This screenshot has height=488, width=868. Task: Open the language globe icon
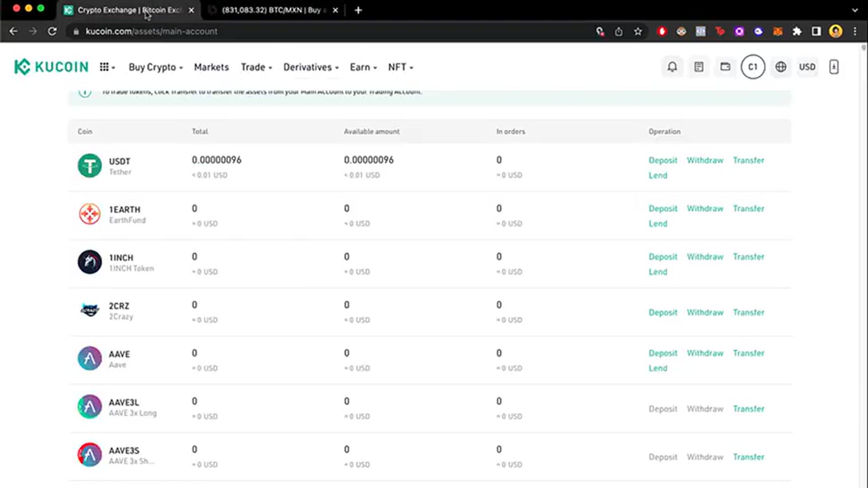pos(781,67)
